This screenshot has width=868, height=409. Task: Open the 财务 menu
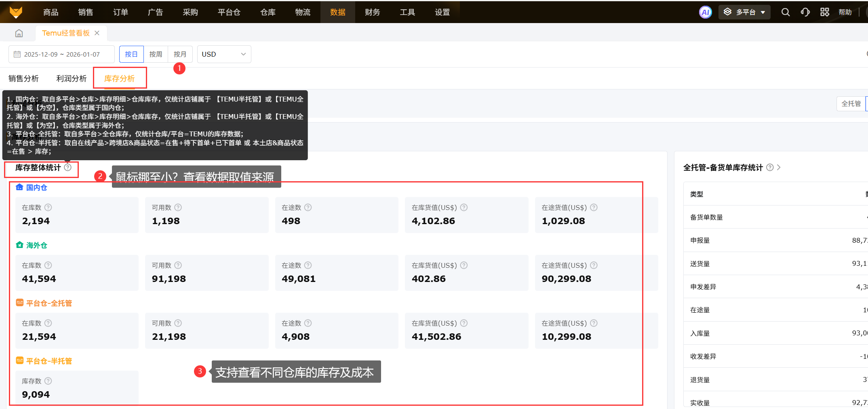373,12
